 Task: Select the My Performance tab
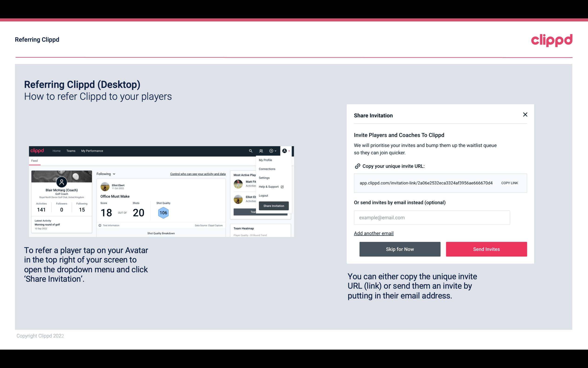pos(92,151)
